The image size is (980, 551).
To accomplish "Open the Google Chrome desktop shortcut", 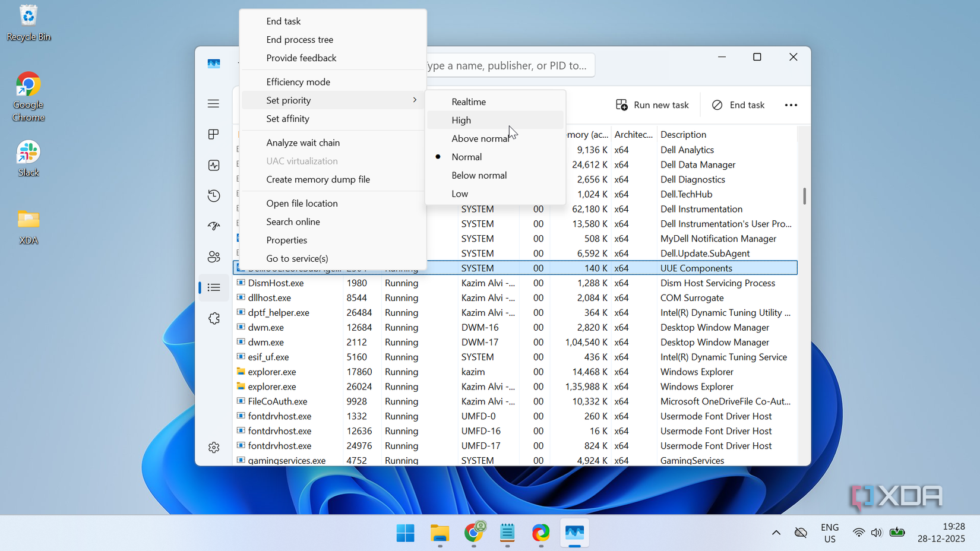I will click(28, 97).
